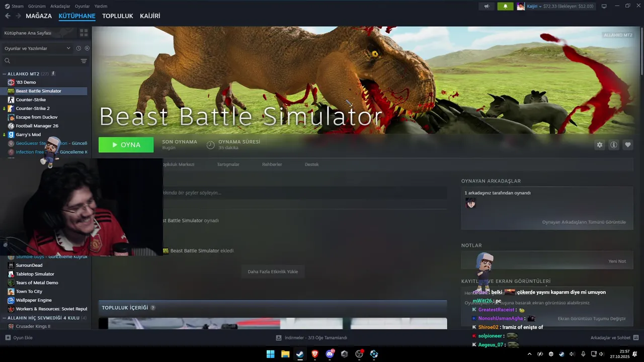Expand the Oyunlar ve Yazılımlar dropdown
The height and width of the screenshot is (362, 644).
[37, 48]
